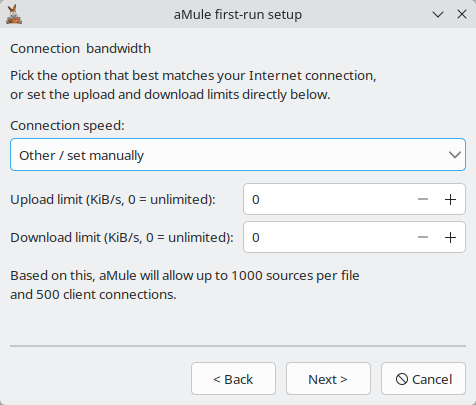476x405 pixels.
Task: Click the 'Download limit (KiB/s, 0 = unlimited):' label
Action: coord(122,237)
